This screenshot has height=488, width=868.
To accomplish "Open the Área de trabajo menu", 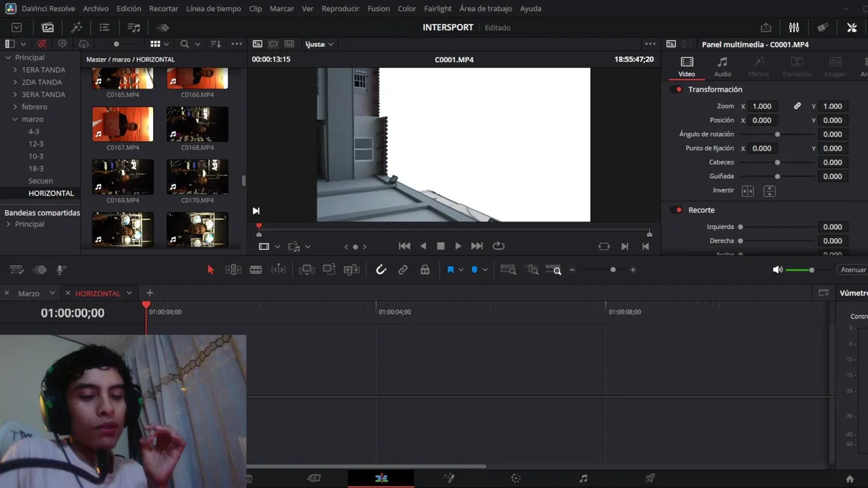I will click(486, 8).
